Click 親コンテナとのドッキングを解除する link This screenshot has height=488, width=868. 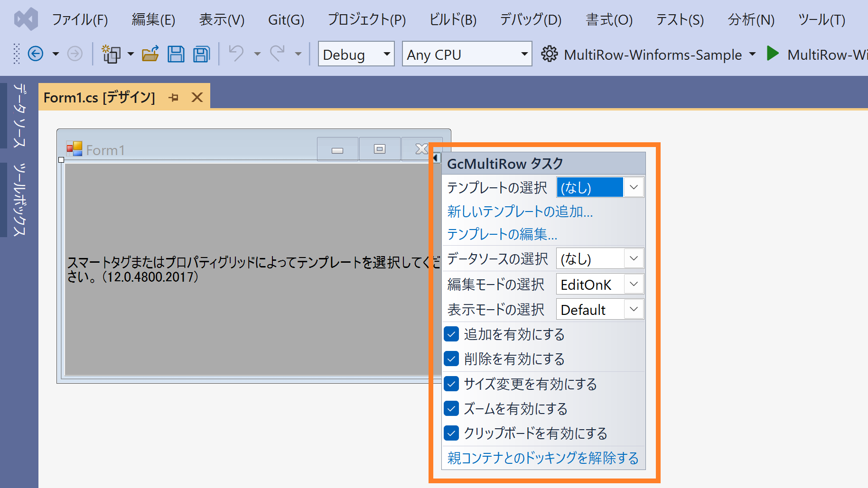pos(543,458)
